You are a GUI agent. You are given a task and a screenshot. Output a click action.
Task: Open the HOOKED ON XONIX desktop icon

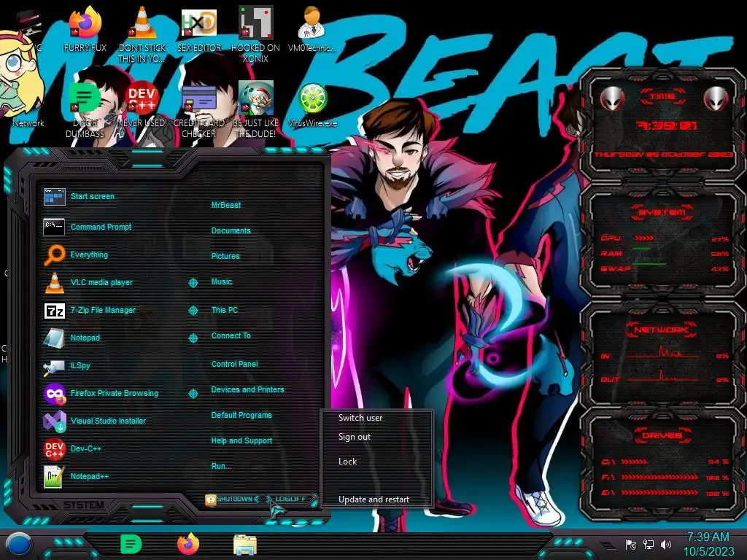pos(255,34)
